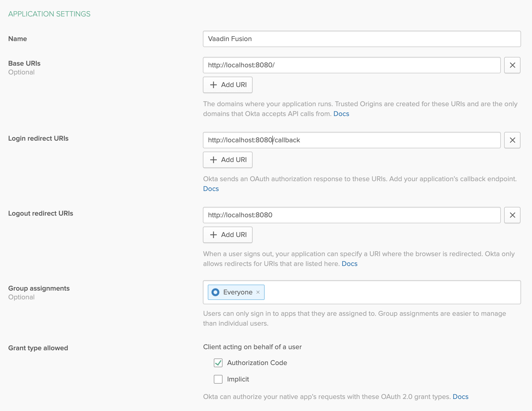Add URI under Base URIs
The width and height of the screenshot is (532, 411).
pos(227,85)
